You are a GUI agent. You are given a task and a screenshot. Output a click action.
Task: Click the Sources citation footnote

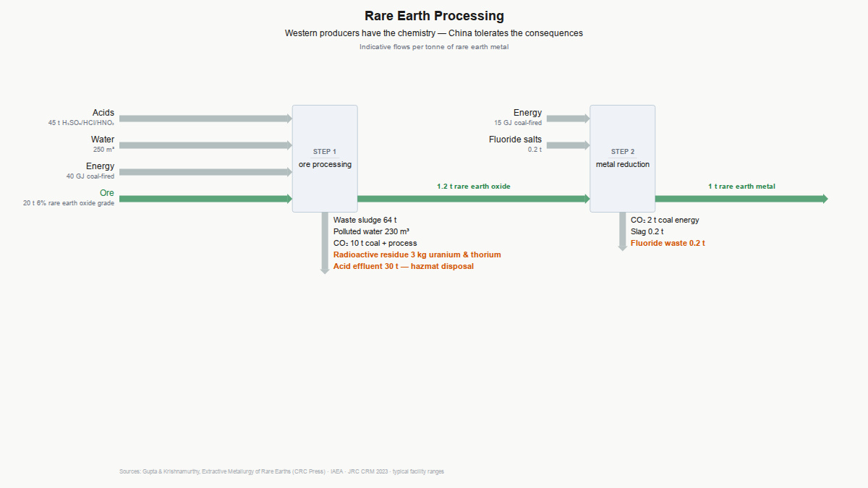[281, 471]
